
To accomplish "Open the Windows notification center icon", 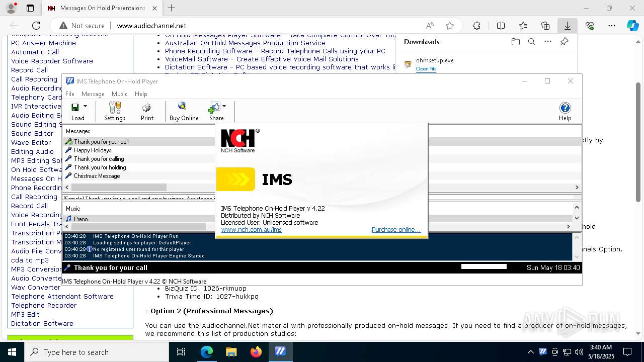I will [627, 352].
